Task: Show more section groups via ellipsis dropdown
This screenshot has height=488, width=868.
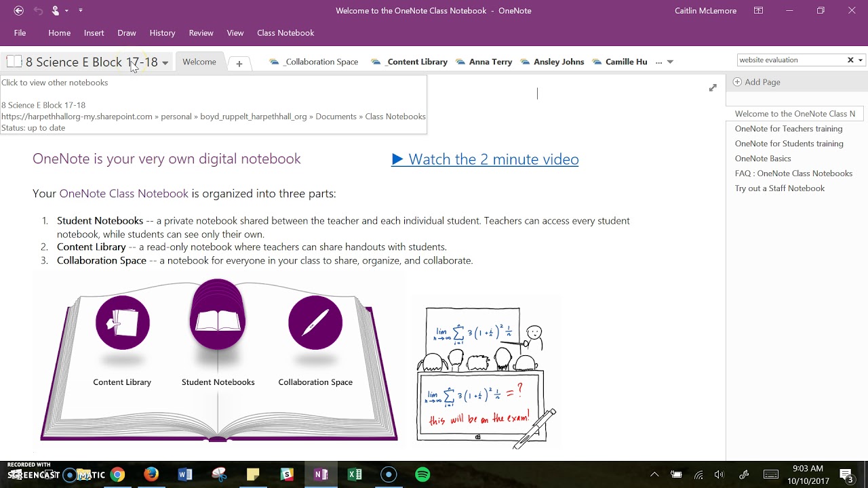Action: click(x=665, y=62)
